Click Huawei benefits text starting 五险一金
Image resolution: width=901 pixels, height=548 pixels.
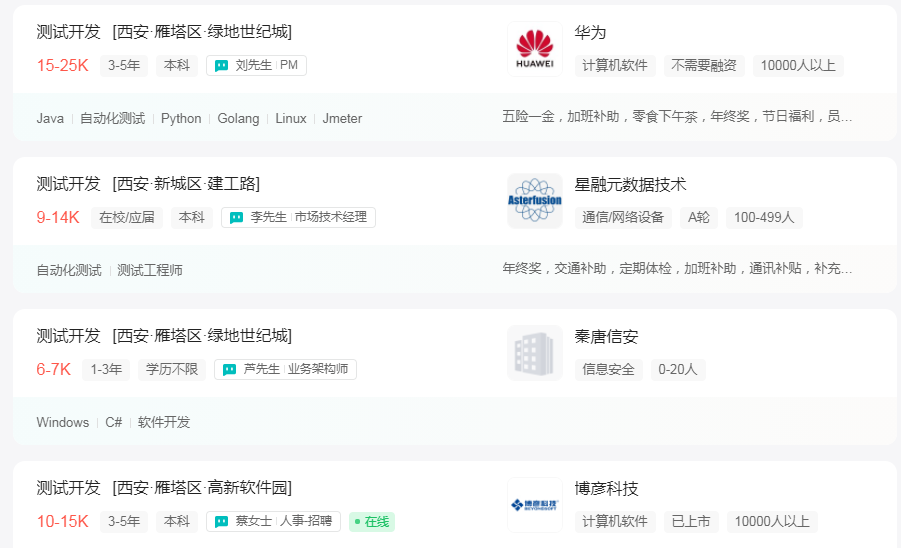677,117
